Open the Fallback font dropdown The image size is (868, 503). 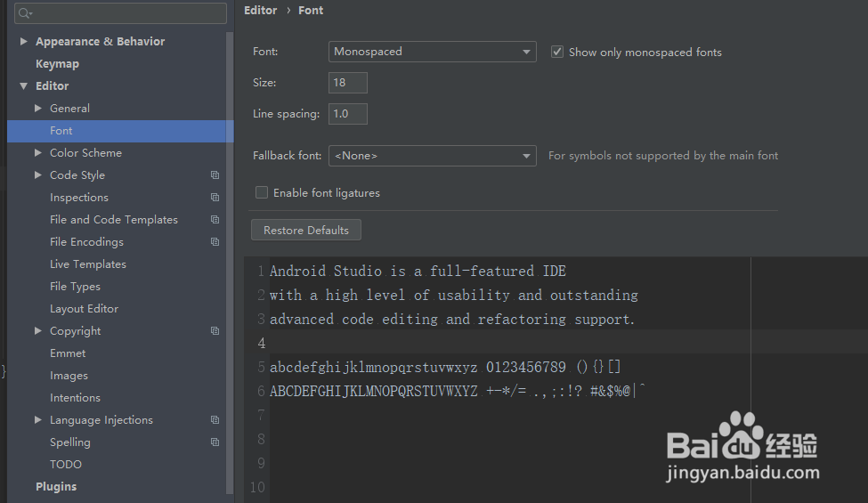pyautogui.click(x=433, y=156)
